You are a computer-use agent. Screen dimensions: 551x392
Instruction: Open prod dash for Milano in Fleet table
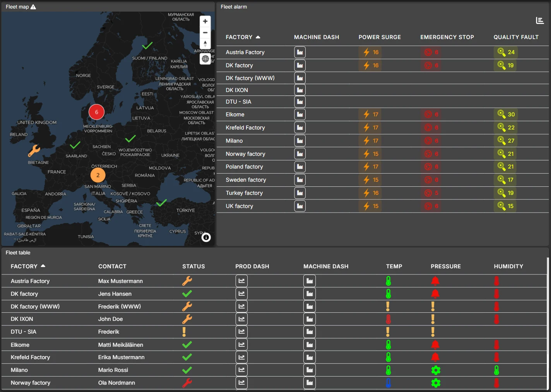point(241,370)
